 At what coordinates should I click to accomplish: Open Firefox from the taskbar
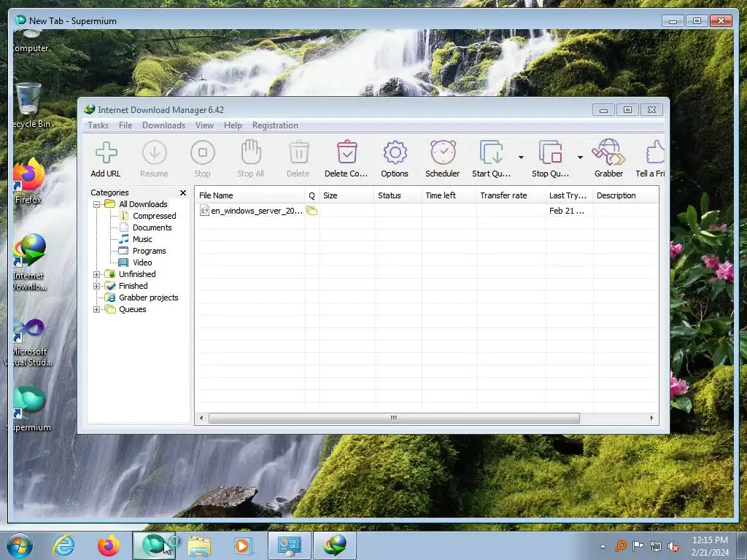(x=109, y=545)
